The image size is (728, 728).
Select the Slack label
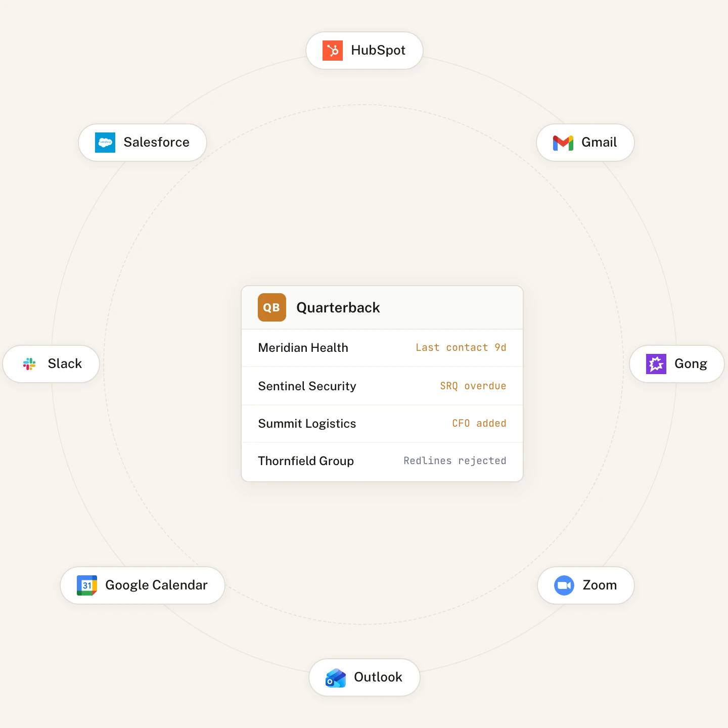click(x=65, y=364)
